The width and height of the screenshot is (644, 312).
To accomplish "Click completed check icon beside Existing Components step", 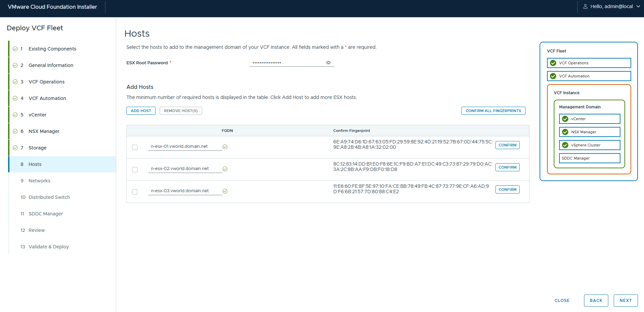I will coord(15,49).
